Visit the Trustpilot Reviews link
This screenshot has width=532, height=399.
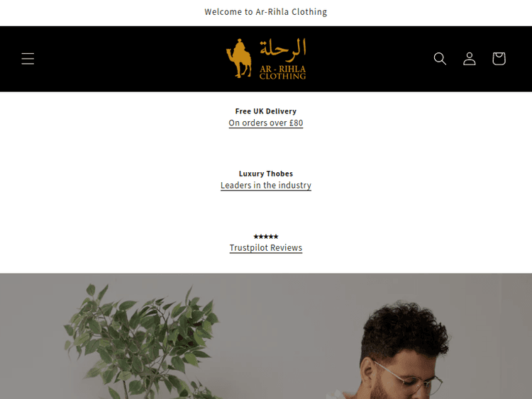point(266,248)
